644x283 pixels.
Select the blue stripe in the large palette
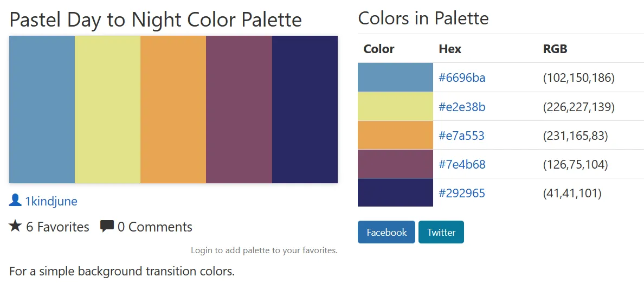click(42, 110)
